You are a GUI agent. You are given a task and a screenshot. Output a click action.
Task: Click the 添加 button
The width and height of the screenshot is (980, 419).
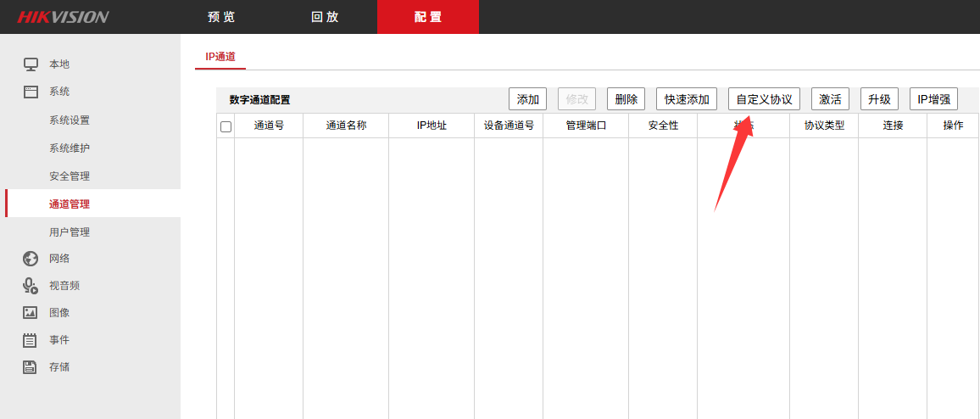click(527, 99)
